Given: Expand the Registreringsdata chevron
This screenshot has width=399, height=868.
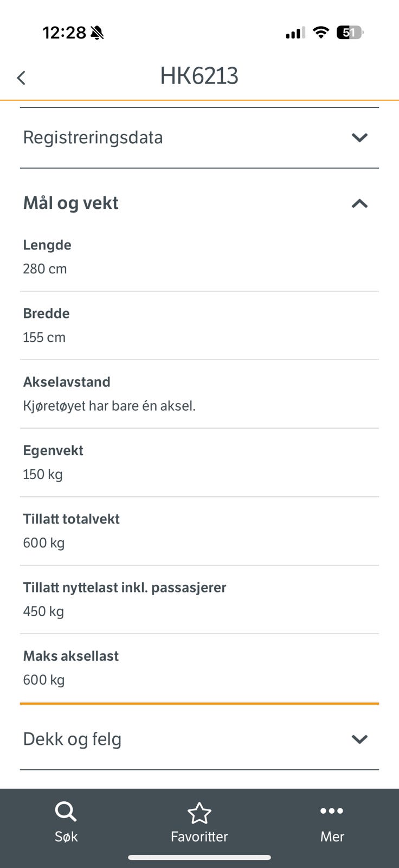Looking at the screenshot, I should [359, 137].
